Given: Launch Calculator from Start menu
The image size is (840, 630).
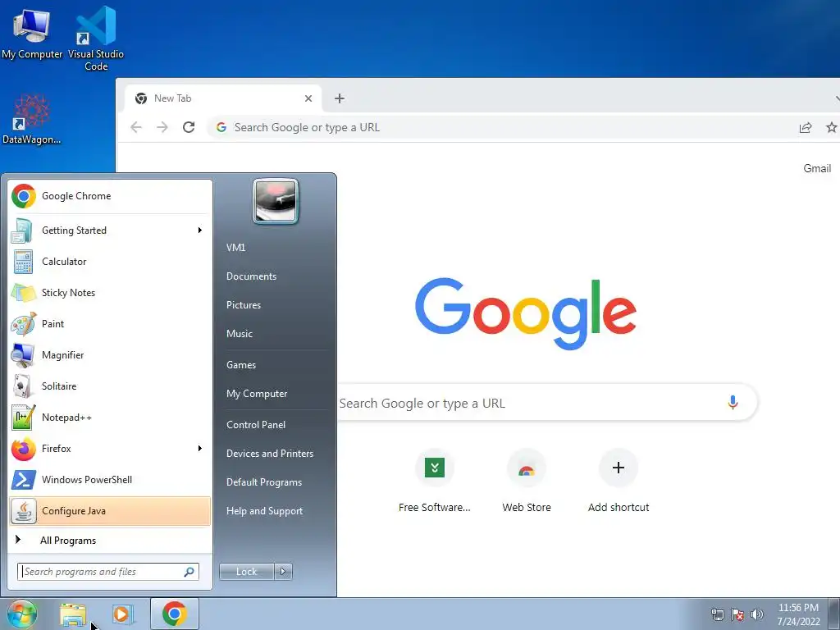Looking at the screenshot, I should click(x=110, y=262).
